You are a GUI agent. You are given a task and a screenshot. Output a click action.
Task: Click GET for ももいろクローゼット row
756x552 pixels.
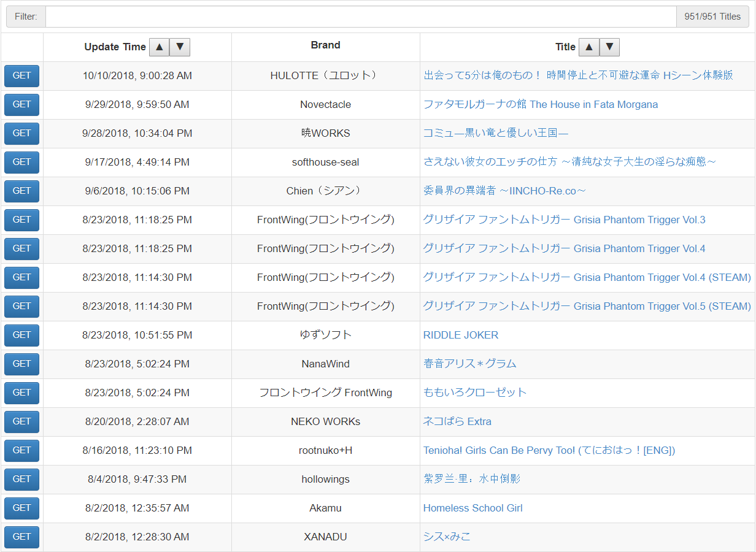pos(21,393)
